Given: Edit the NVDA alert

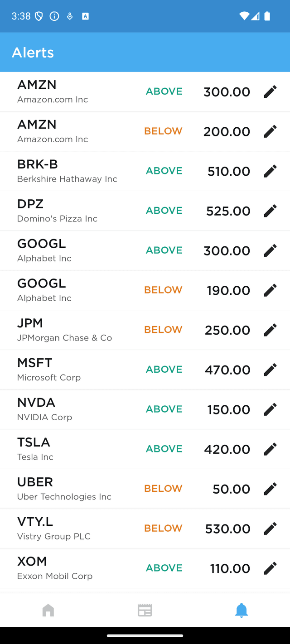Looking at the screenshot, I should coord(270,409).
